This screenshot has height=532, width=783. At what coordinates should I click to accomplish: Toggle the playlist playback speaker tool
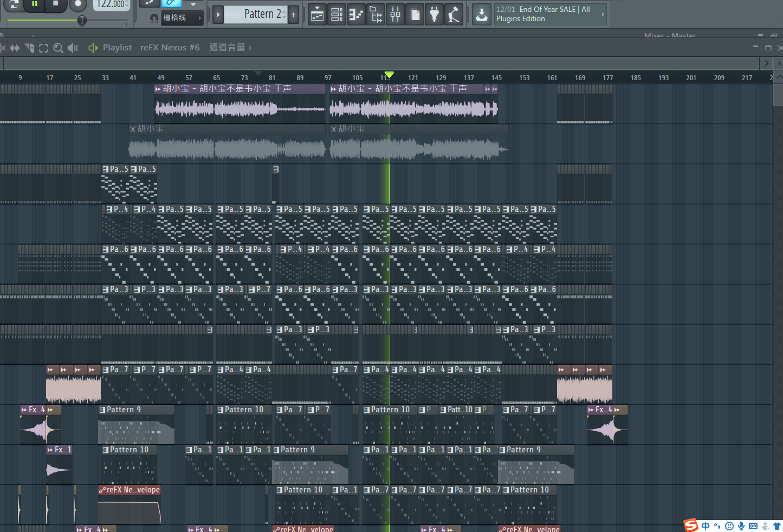tap(73, 48)
